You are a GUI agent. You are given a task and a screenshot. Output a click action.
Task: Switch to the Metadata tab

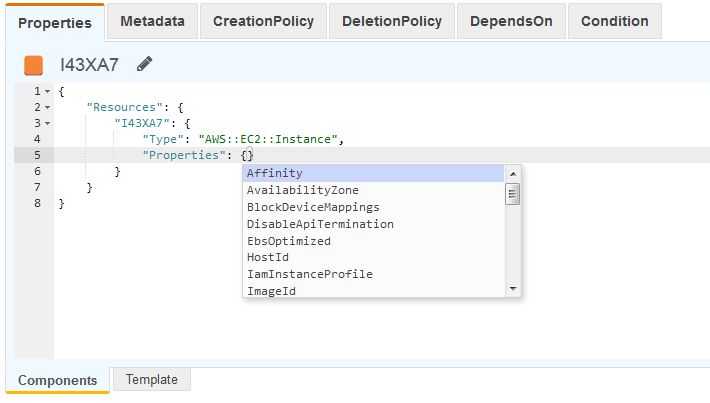pos(152,21)
